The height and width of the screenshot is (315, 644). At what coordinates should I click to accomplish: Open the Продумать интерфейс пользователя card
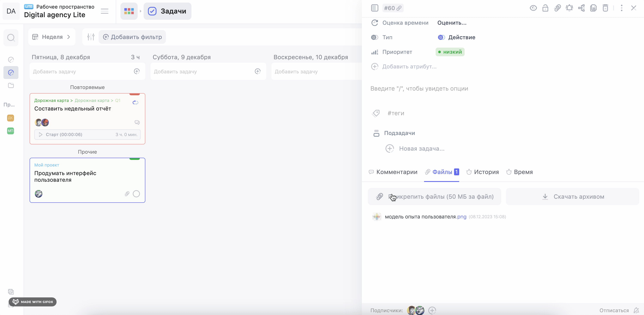coord(87,180)
